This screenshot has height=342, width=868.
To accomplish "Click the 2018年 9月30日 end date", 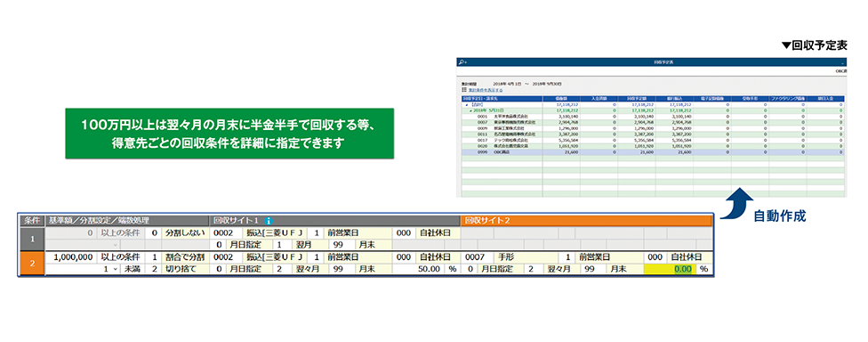I will point(546,83).
